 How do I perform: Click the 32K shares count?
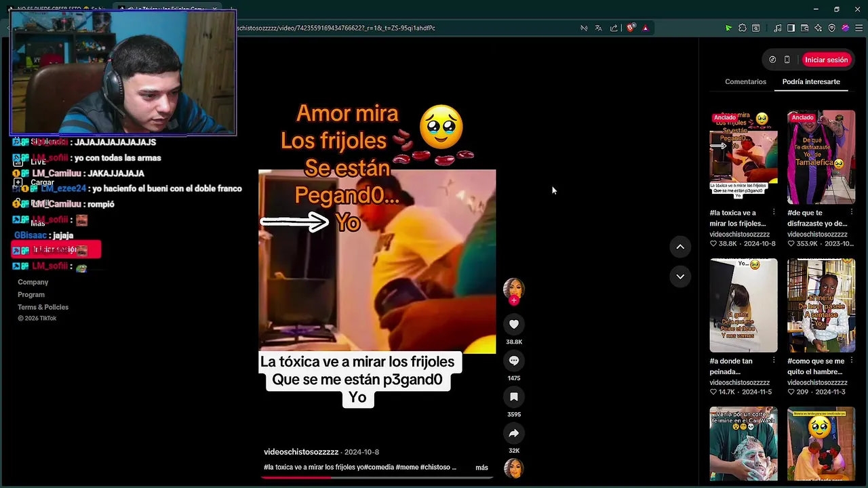514,451
